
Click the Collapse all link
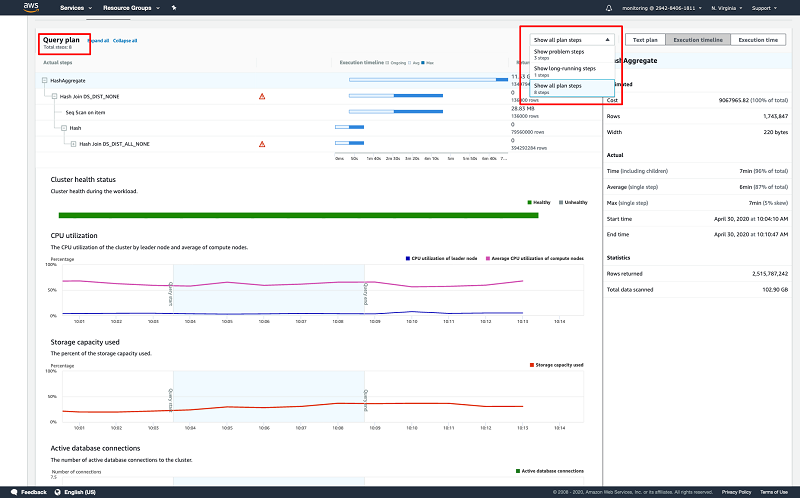(x=125, y=41)
